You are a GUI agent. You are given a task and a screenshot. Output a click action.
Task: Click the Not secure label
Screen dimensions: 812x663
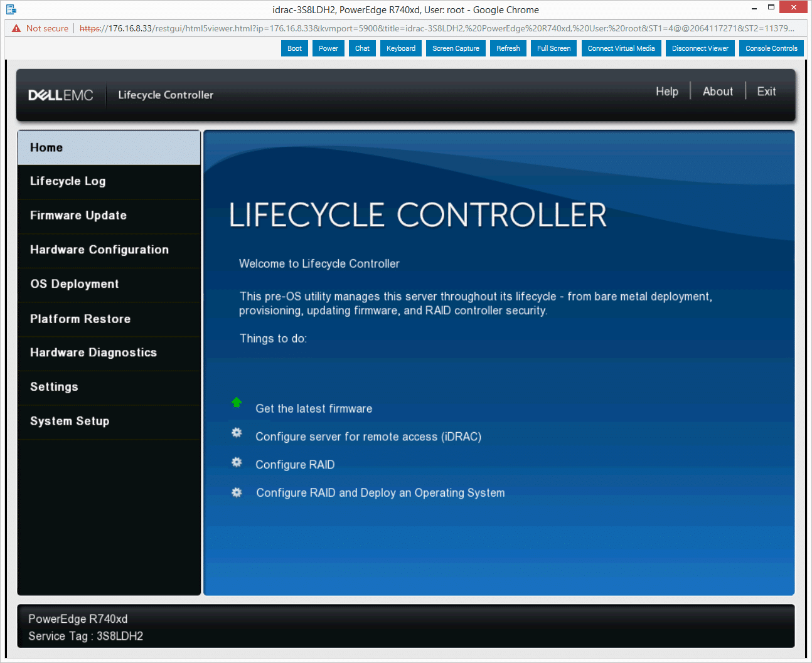coord(47,28)
